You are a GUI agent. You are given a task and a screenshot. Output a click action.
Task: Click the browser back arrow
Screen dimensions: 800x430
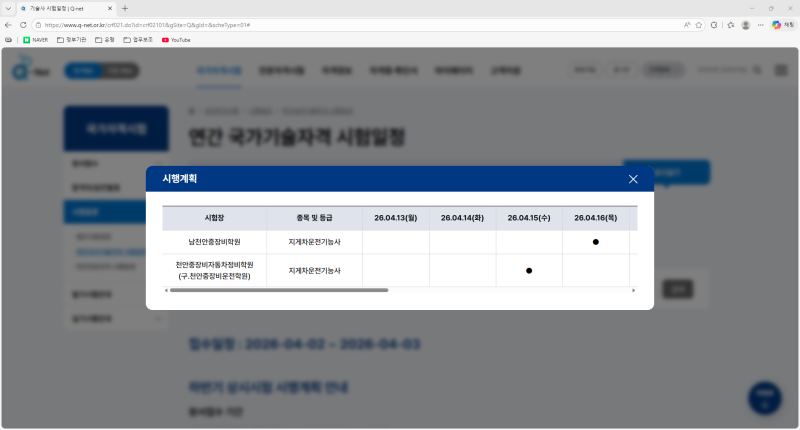(8, 25)
